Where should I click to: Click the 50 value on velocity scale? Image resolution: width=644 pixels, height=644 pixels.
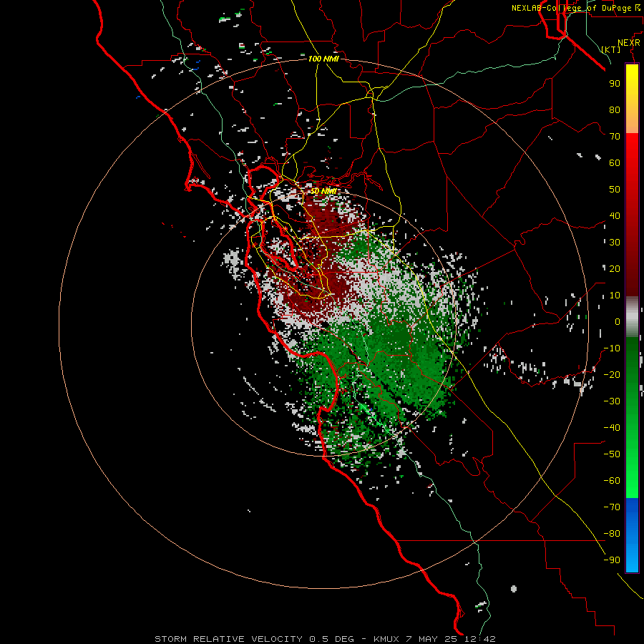pyautogui.click(x=615, y=190)
